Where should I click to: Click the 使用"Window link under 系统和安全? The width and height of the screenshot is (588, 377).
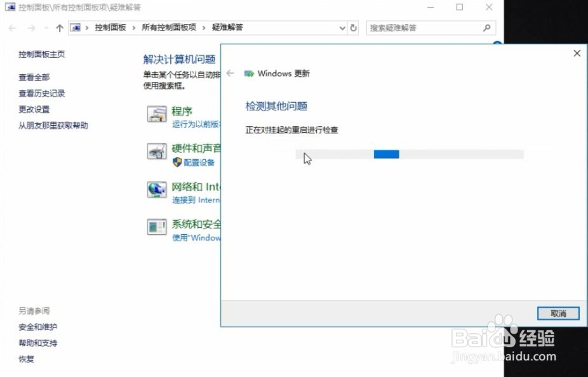pyautogui.click(x=196, y=238)
